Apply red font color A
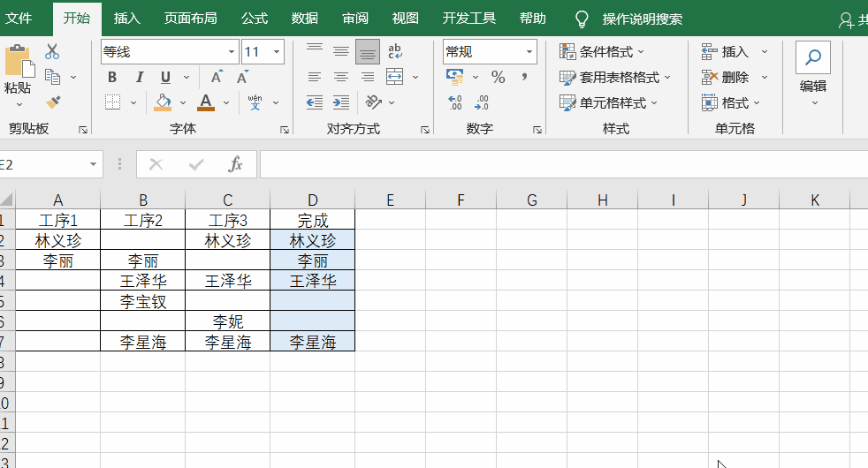868x468 pixels. tap(206, 102)
